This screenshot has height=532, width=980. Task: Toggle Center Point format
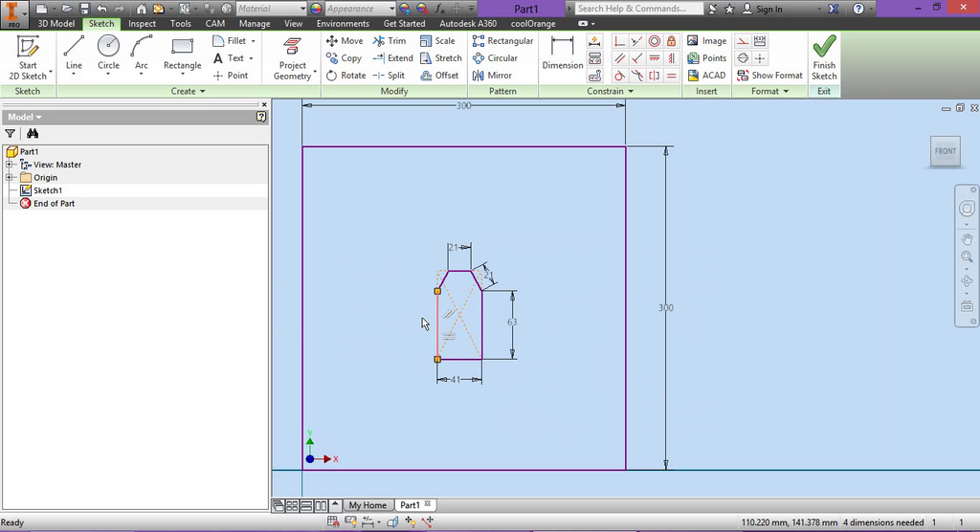760,58
